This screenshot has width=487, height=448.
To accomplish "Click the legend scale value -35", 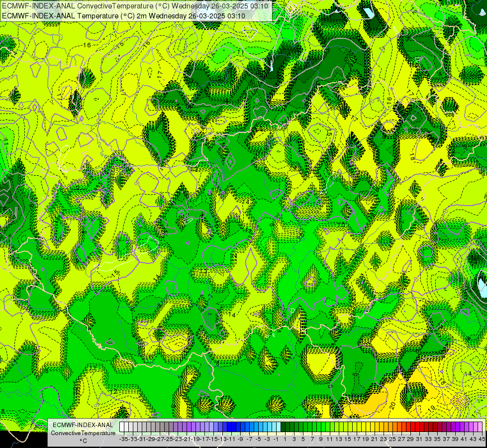I will coord(124,439).
